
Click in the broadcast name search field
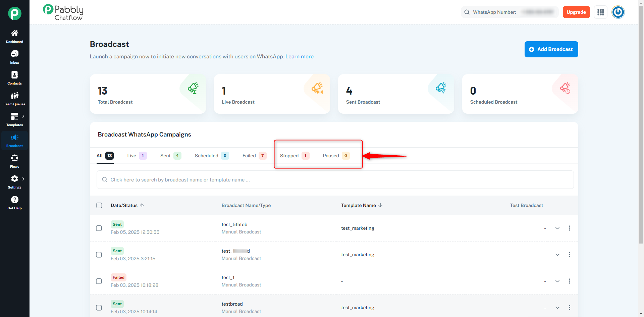point(335,180)
